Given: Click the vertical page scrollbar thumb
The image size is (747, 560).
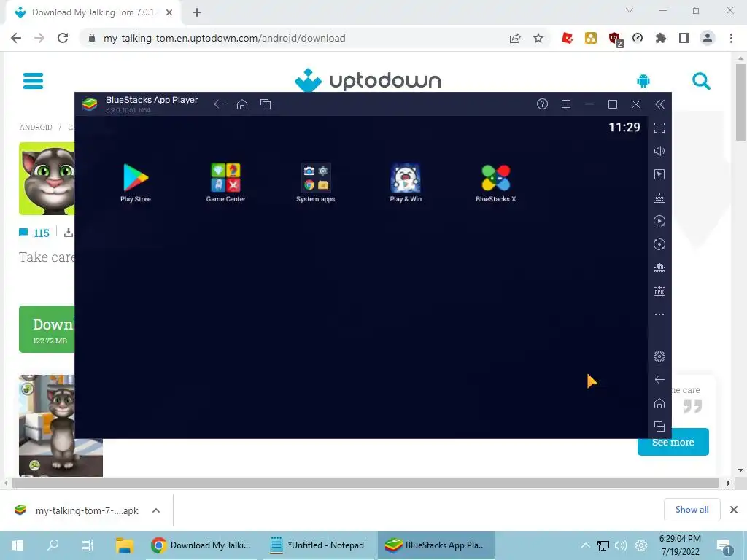Looking at the screenshot, I should coord(740,102).
